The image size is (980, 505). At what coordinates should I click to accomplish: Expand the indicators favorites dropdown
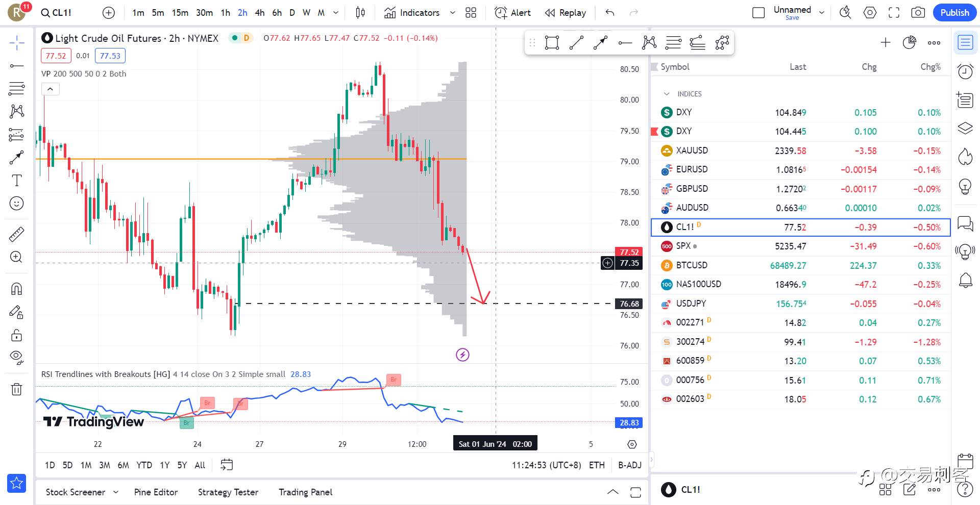(x=452, y=13)
